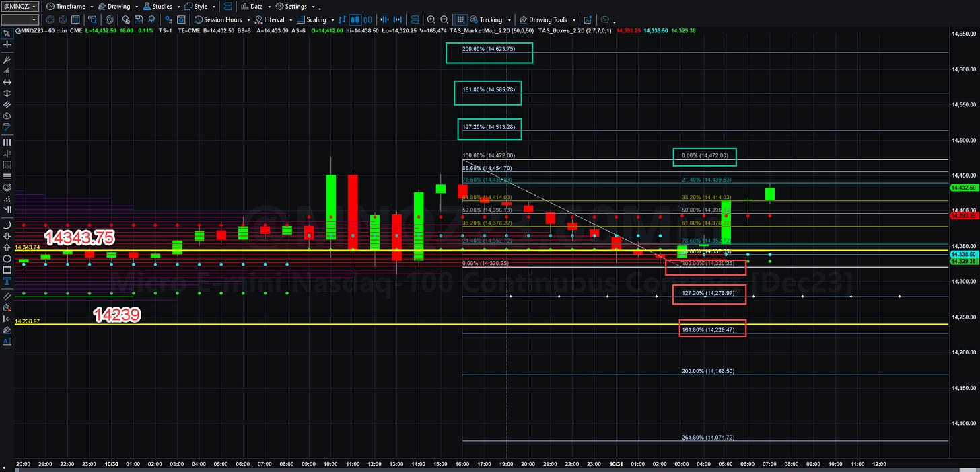Expand the Scaling dropdown arrow
The height and width of the screenshot is (472, 980).
tap(332, 20)
